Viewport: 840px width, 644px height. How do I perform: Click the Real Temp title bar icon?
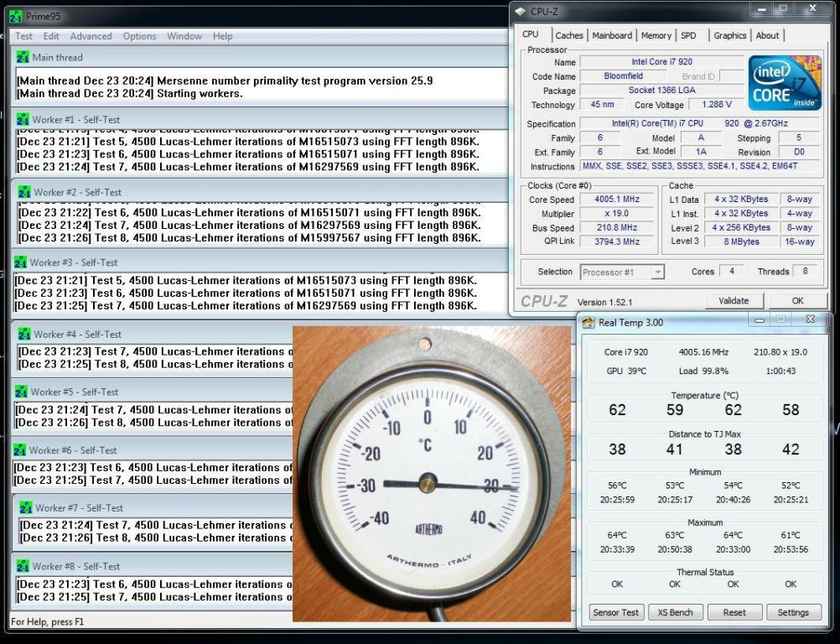click(589, 323)
